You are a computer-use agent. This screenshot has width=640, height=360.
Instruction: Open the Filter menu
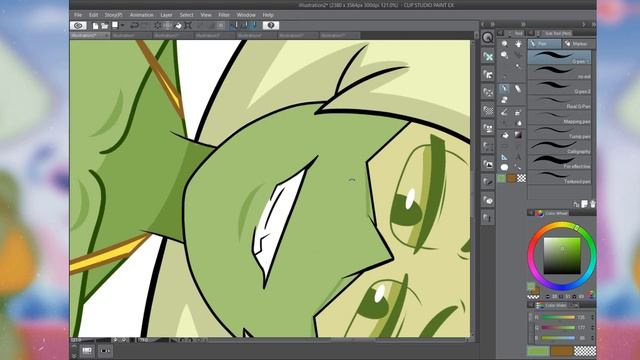pos(224,15)
